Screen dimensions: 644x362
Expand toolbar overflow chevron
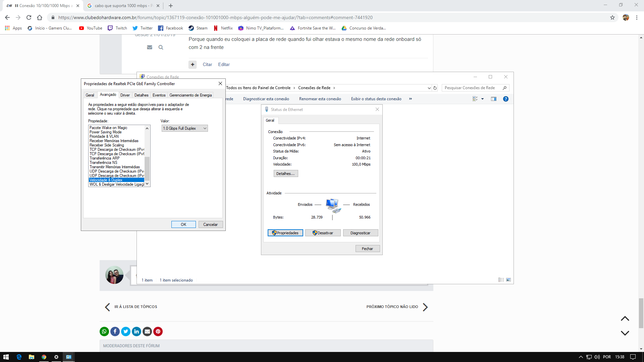click(x=410, y=99)
